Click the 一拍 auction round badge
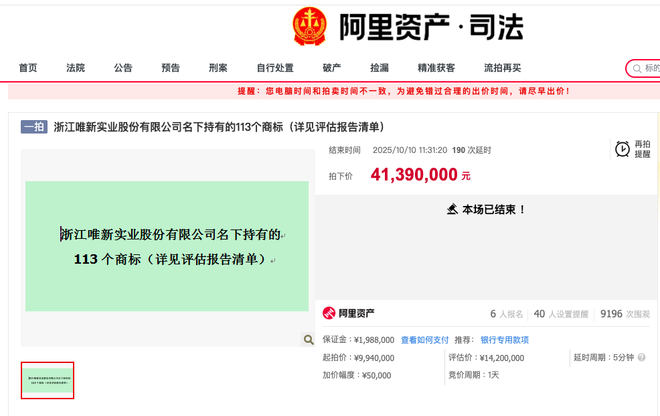Image resolution: width=660 pixels, height=416 pixels. point(34,127)
